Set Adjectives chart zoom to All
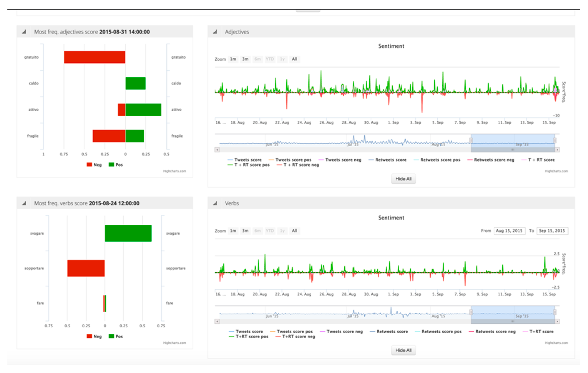The height and width of the screenshot is (373, 588). 295,59
